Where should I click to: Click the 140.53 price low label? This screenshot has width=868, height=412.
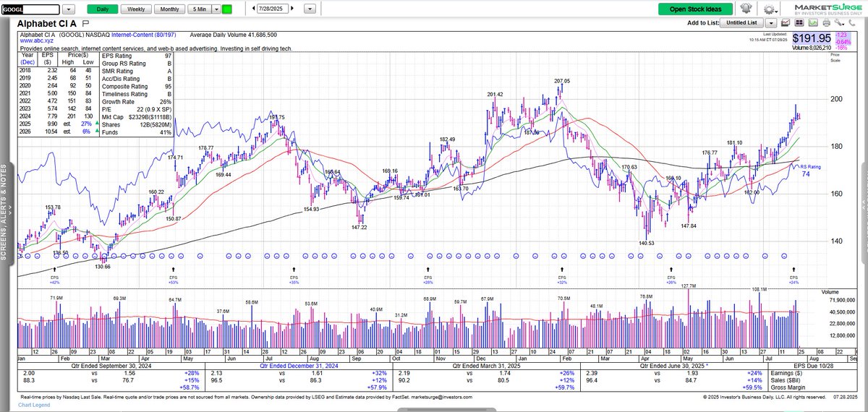[646, 244]
